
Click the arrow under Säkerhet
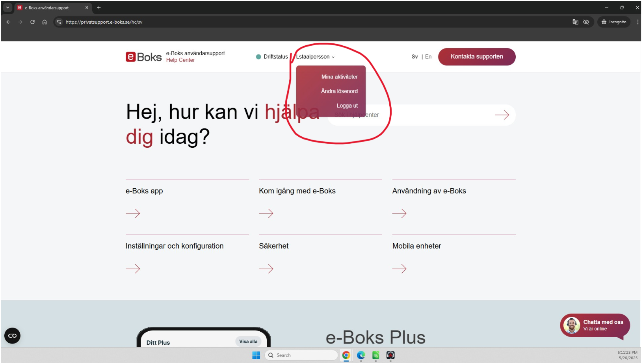(266, 269)
